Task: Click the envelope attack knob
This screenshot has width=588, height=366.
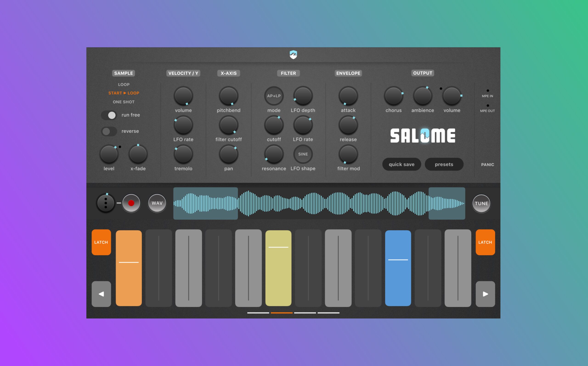Action: click(x=348, y=96)
